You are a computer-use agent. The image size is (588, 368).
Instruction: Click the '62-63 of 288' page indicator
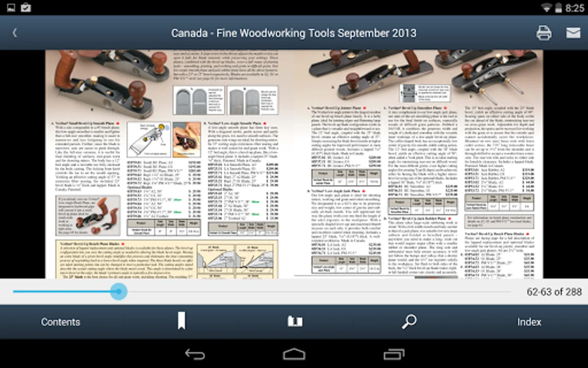point(554,292)
